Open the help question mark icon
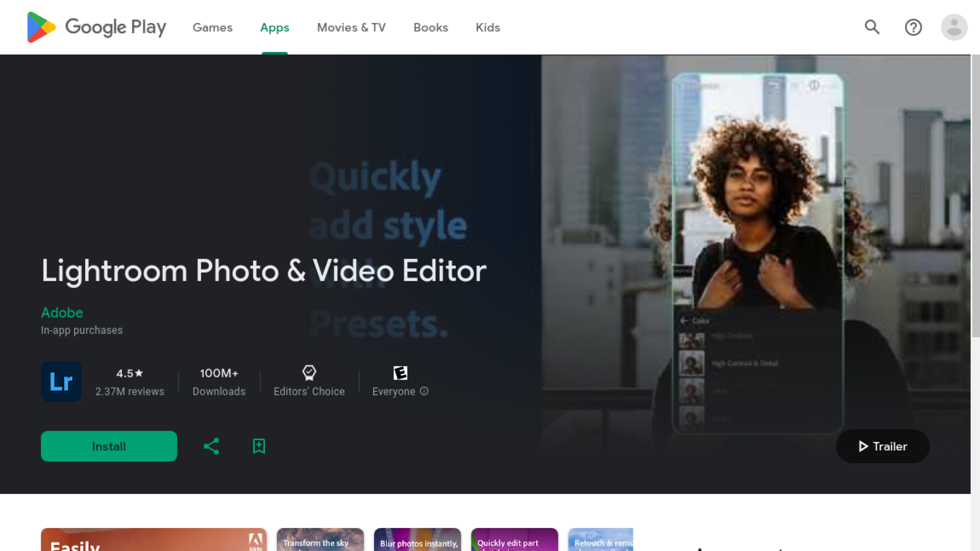The height and width of the screenshot is (551, 980). coord(913,27)
